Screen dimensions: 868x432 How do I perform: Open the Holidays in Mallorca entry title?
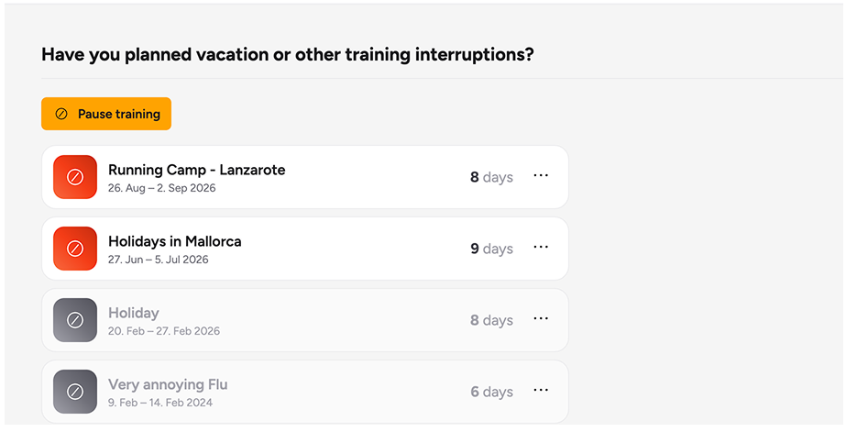175,241
